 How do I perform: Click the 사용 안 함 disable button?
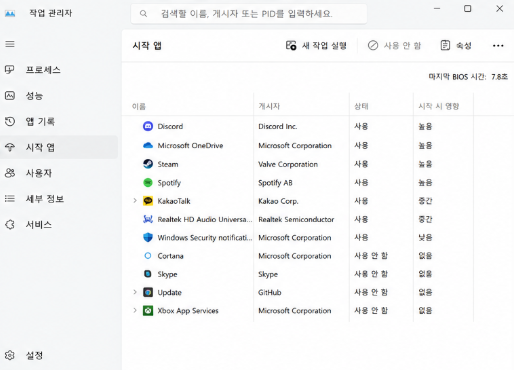coord(394,45)
